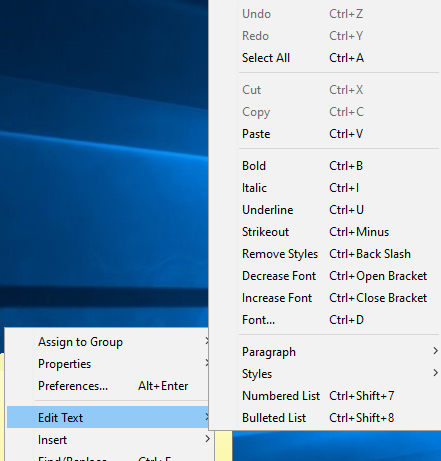Select Decrease Font
This screenshot has height=461, width=441.
324,276
